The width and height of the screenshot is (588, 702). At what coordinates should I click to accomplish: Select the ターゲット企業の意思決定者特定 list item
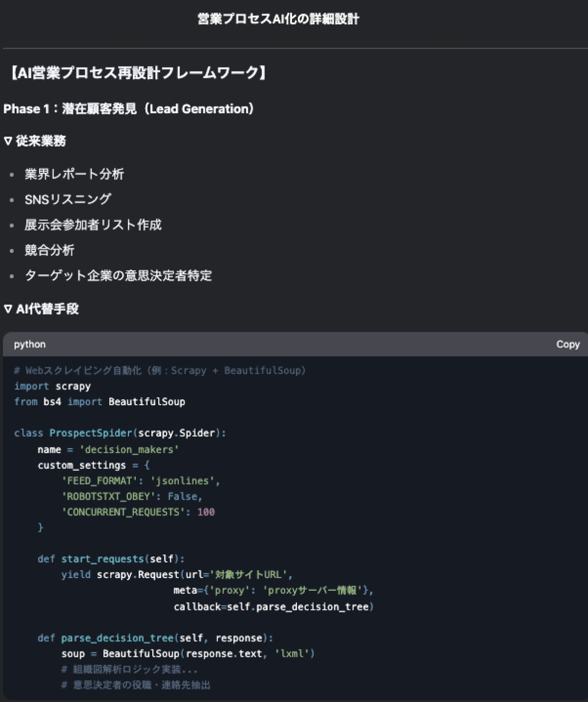coord(118,276)
